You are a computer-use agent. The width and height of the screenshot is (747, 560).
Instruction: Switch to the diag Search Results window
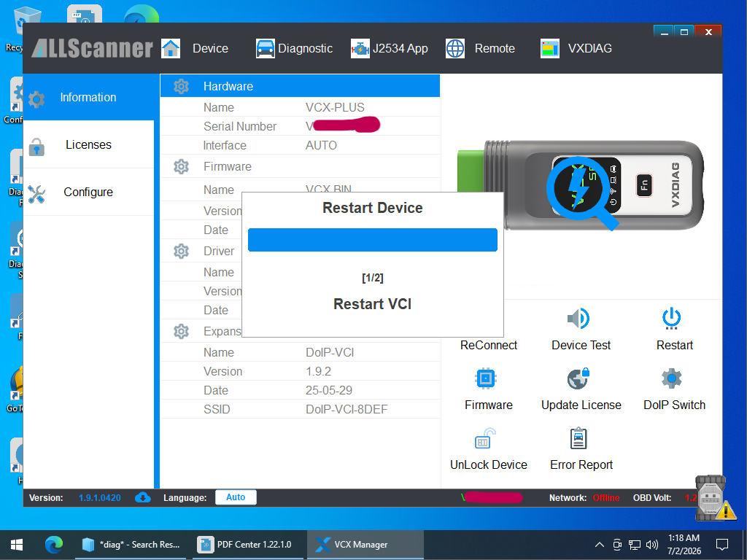click(x=131, y=545)
